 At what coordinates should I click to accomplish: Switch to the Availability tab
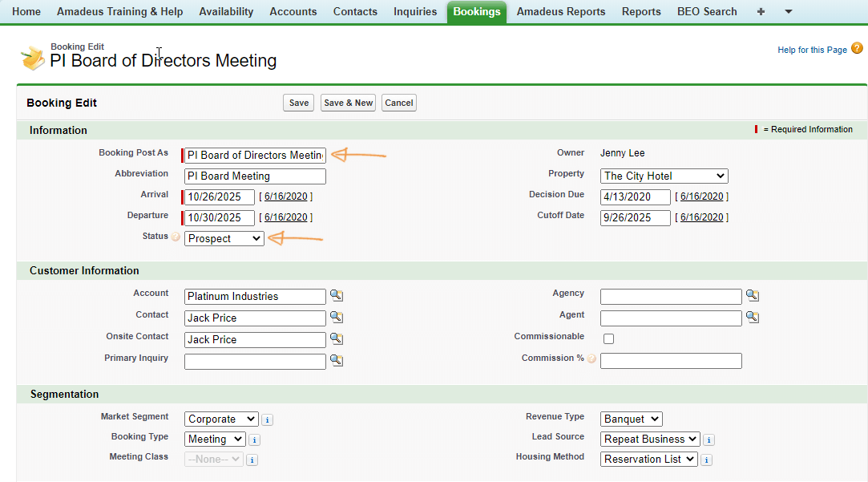tap(226, 12)
